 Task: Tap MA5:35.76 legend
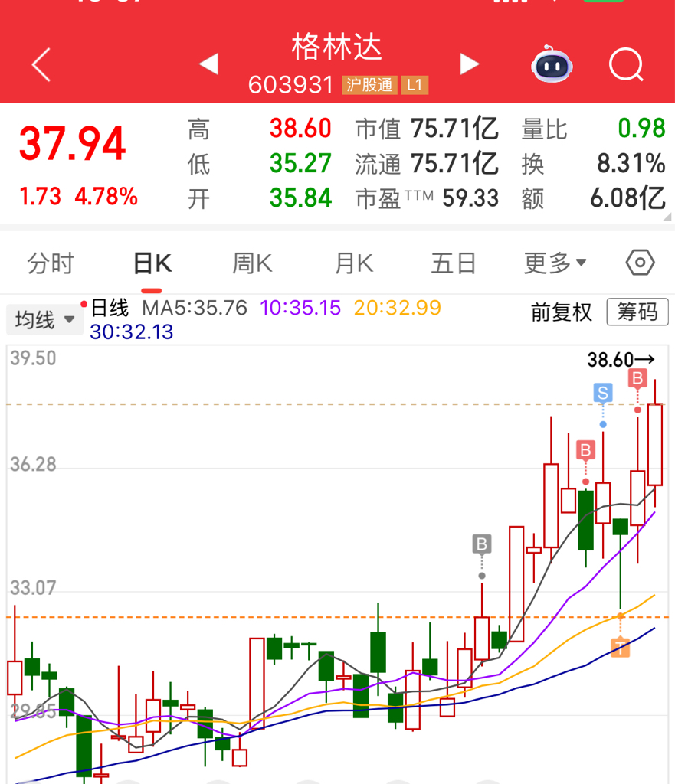tap(195, 308)
